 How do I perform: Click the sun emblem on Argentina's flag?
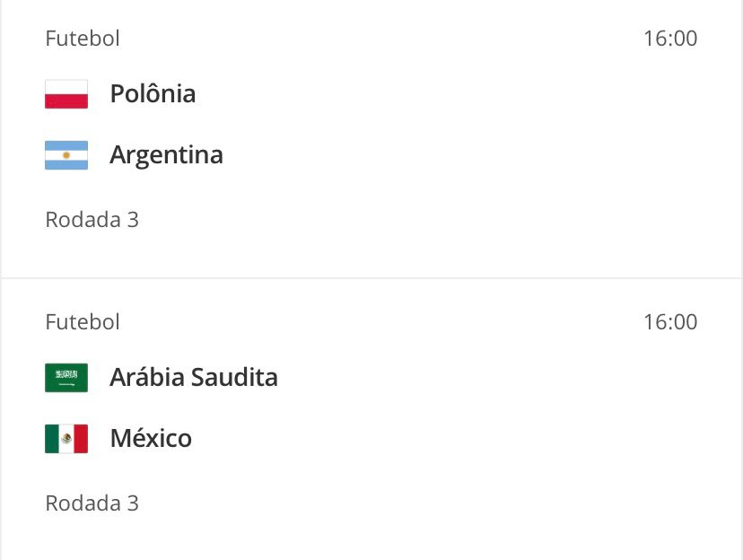tap(66, 155)
